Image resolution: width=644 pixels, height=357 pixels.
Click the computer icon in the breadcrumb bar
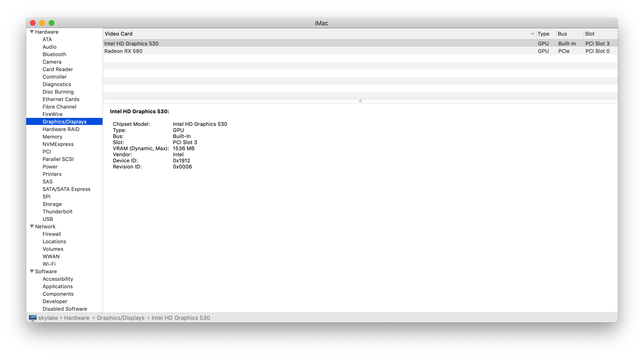point(33,318)
